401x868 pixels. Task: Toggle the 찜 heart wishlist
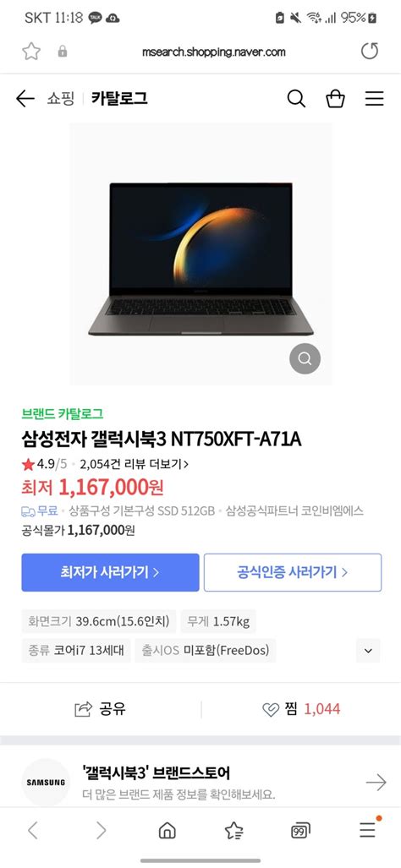point(301,709)
